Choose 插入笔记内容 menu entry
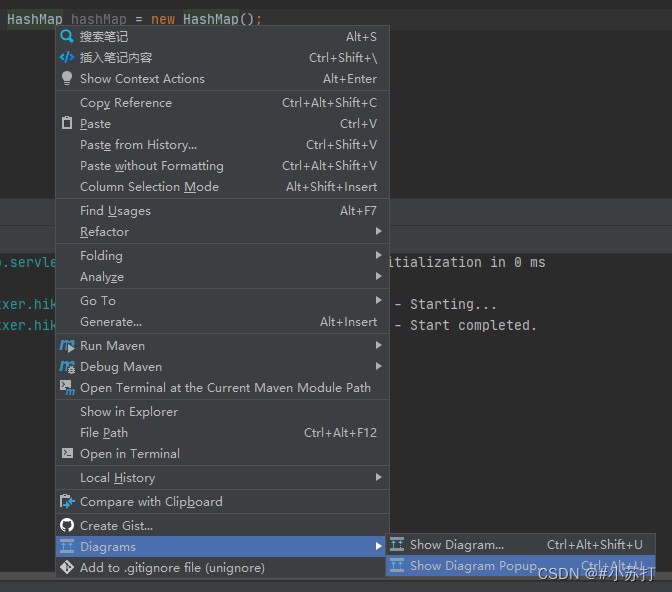Viewport: 672px width, 592px height. click(x=222, y=57)
